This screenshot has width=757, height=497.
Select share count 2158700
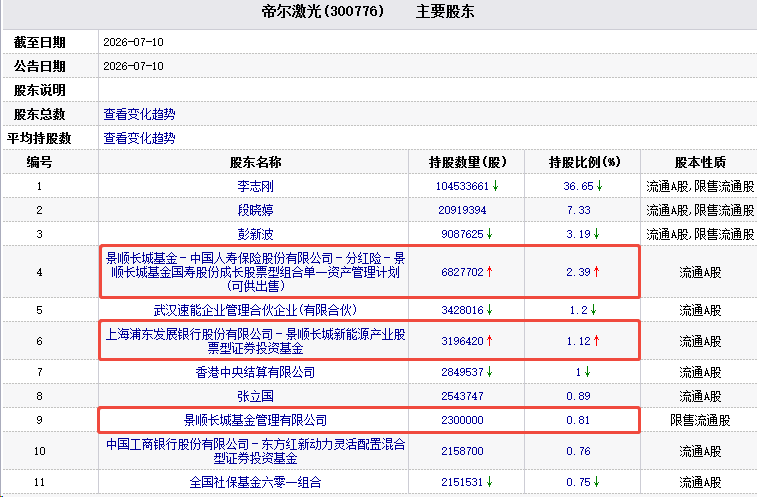[x=462, y=451]
